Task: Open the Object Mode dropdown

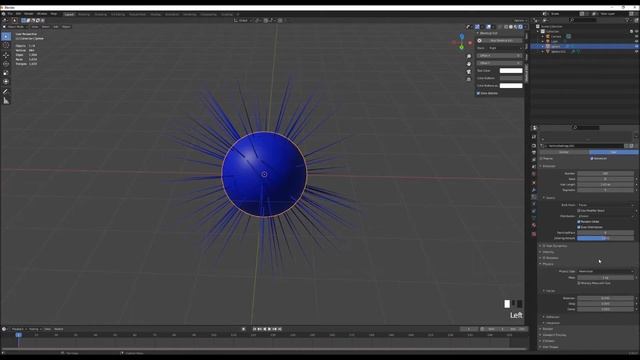Action: pos(16,27)
